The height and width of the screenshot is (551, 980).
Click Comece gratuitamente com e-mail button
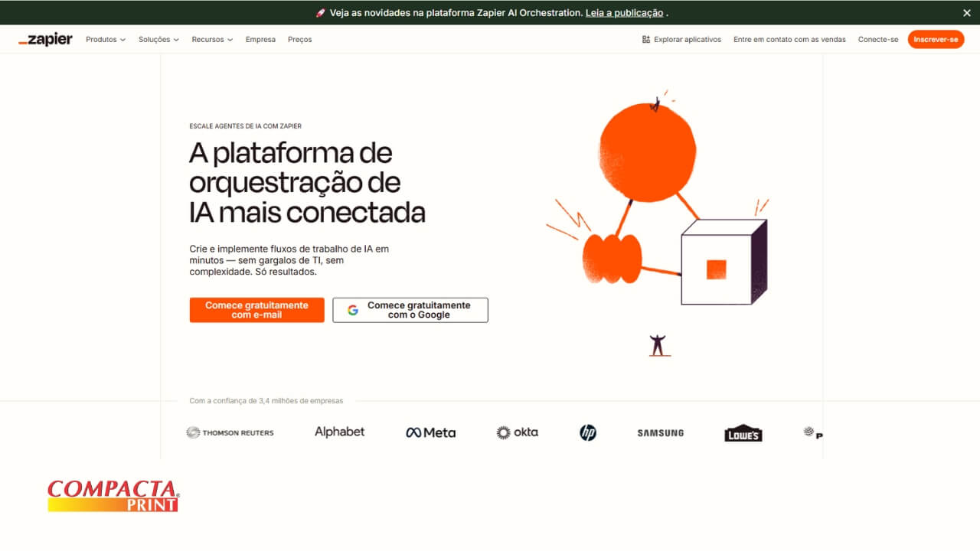coord(256,310)
